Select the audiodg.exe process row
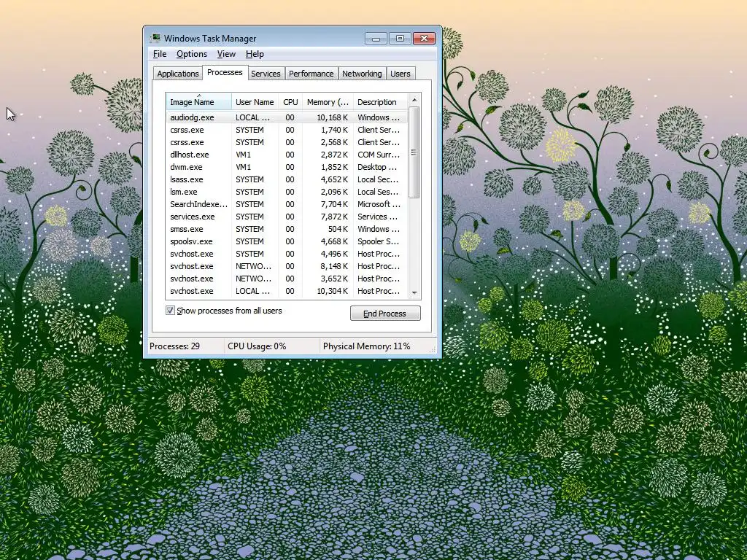747x560 pixels. (x=287, y=117)
